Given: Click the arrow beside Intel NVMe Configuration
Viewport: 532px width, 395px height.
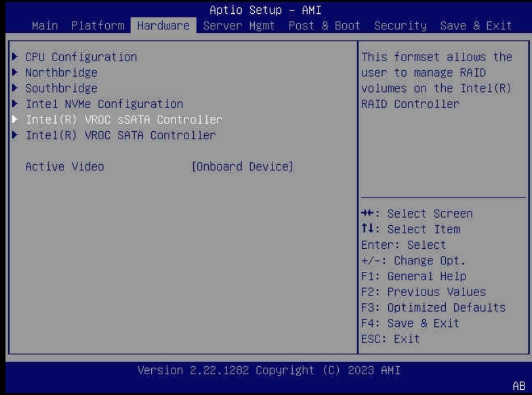Looking at the screenshot, I should click(x=15, y=103).
